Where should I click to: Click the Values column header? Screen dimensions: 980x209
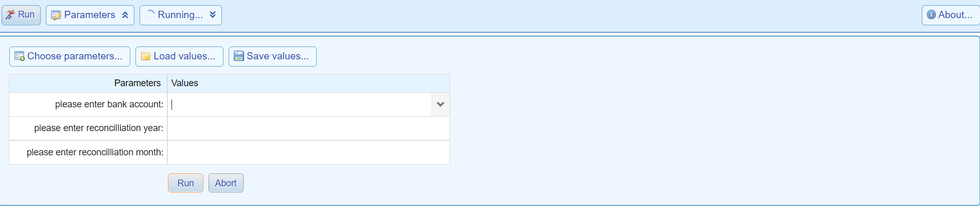pos(185,83)
